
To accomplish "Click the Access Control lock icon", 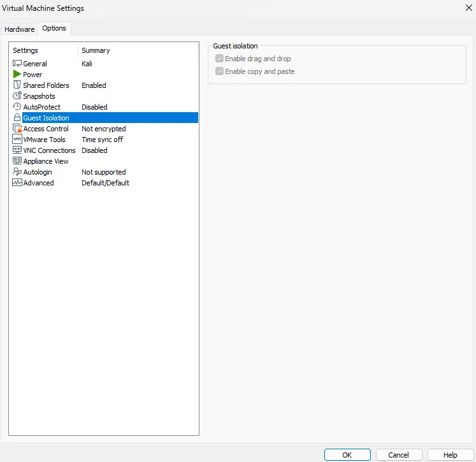I will [x=17, y=128].
